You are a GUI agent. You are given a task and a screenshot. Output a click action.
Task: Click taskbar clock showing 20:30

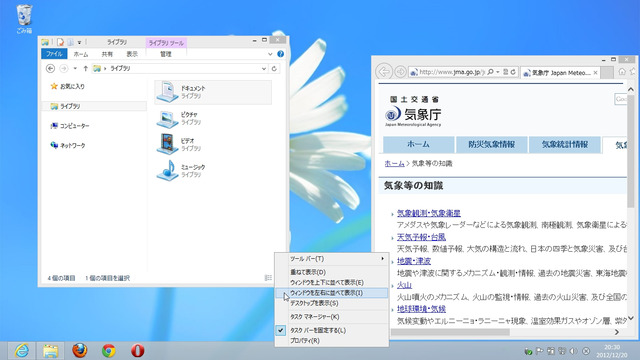[x=611, y=351]
